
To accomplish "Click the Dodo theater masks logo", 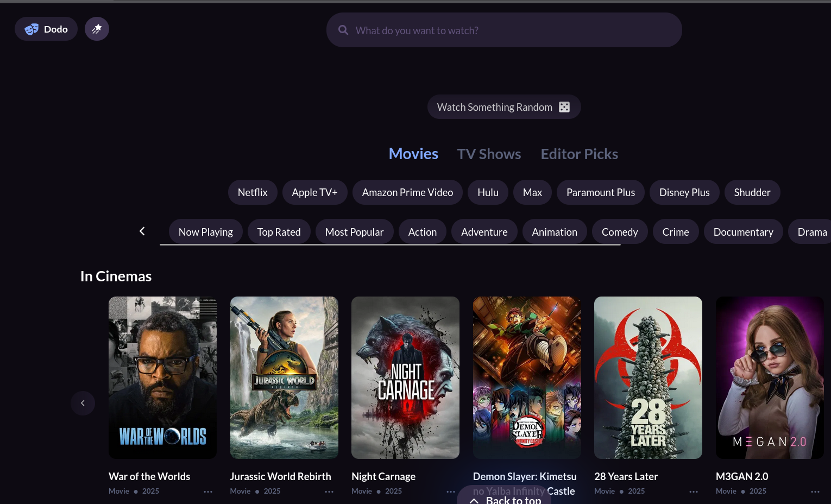I will click(x=32, y=29).
